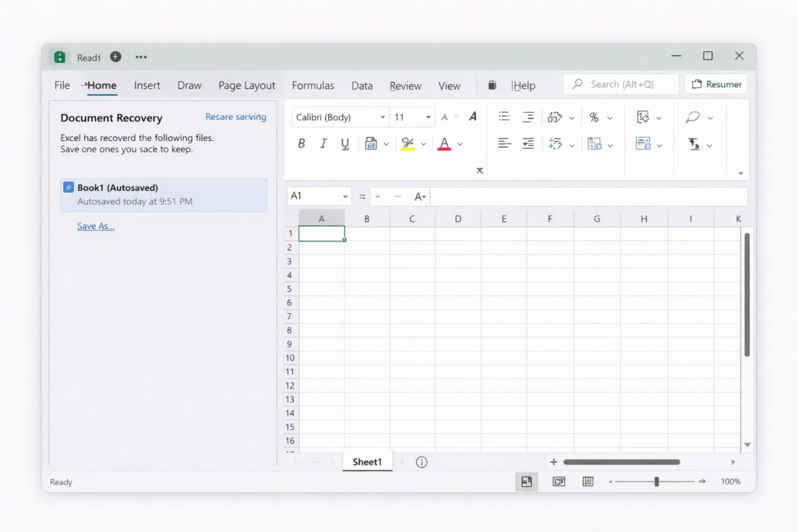
Task: Click the bulleted list icon
Action: (504, 117)
